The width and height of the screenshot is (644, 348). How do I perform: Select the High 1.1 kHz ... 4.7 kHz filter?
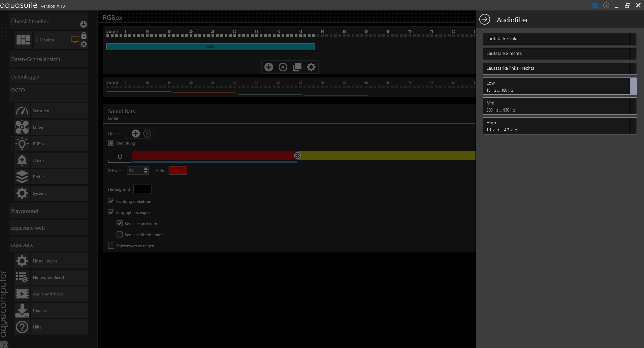[x=559, y=126]
